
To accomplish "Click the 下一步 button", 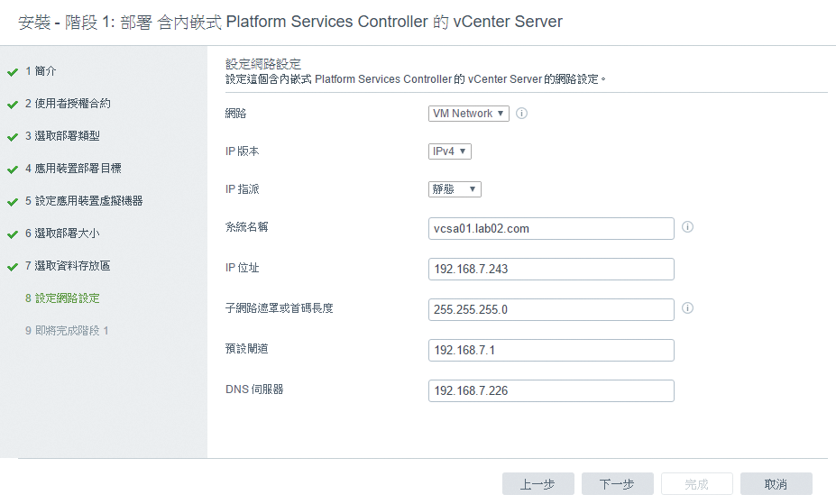I will 618,484.
